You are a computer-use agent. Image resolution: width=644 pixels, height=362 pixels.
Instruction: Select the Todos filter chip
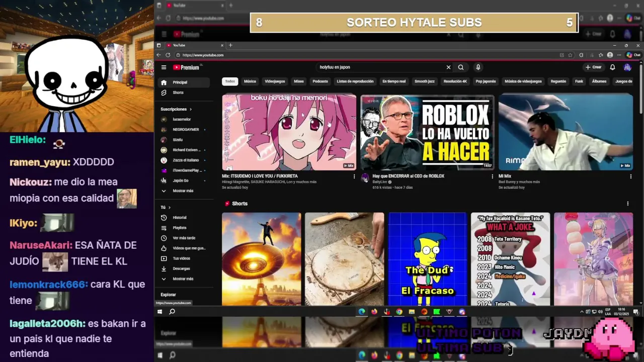pos(230,81)
